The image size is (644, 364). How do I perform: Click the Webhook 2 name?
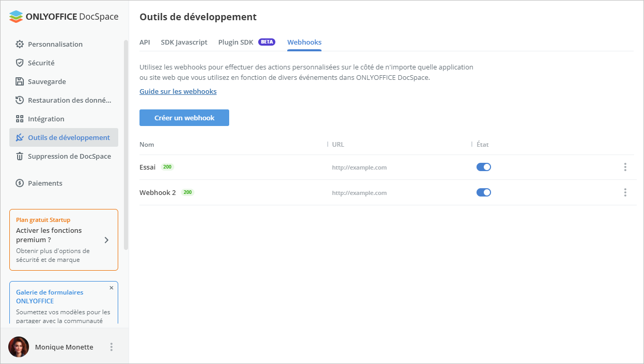(158, 192)
